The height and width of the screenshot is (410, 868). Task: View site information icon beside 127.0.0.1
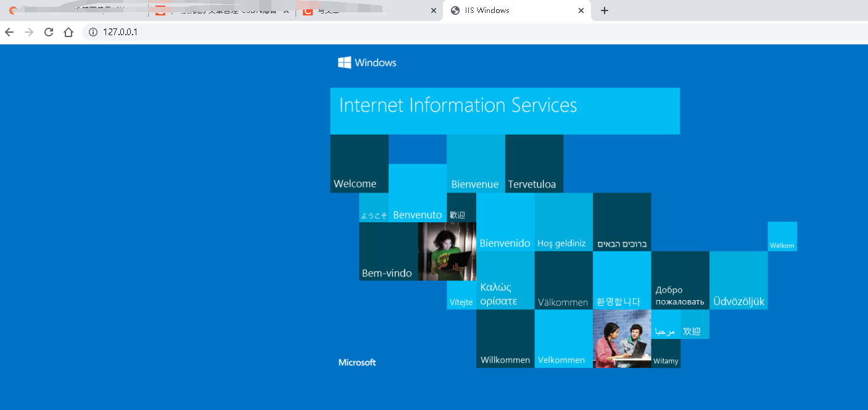[93, 32]
